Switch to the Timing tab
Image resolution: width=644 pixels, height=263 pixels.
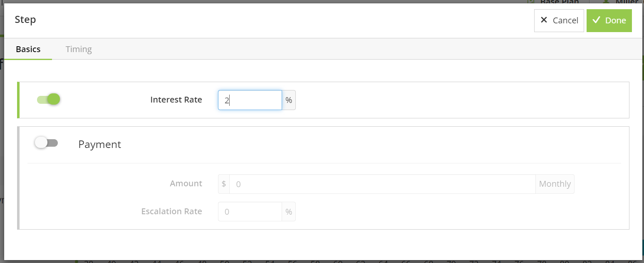79,49
